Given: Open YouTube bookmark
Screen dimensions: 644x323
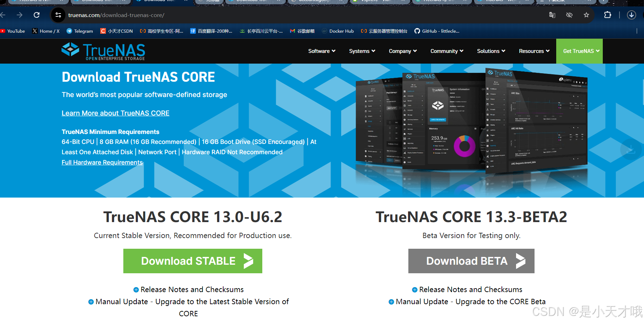Looking at the screenshot, I should click(x=13, y=31).
